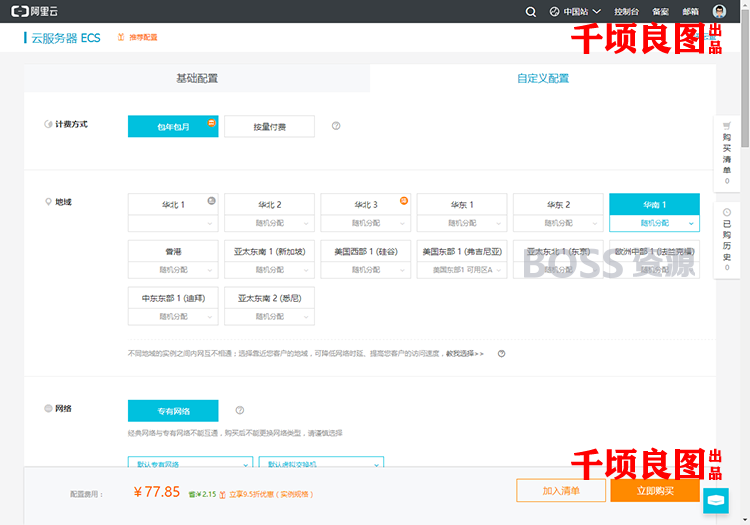Image resolution: width=750 pixels, height=525 pixels.
Task: Select region 亚太东南 2 (悉尼)
Action: click(x=269, y=298)
